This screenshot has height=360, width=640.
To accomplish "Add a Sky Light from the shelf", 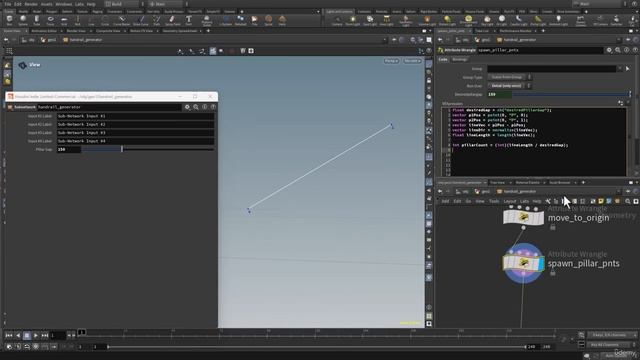I will tap(487, 20).
